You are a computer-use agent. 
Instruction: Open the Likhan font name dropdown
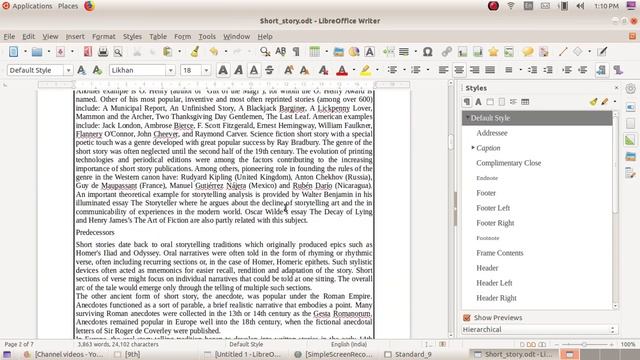coord(171,70)
